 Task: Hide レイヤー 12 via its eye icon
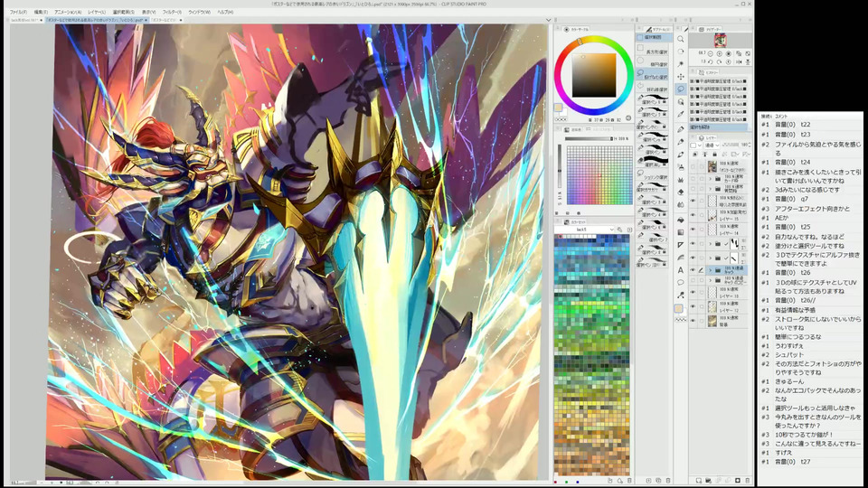693,306
